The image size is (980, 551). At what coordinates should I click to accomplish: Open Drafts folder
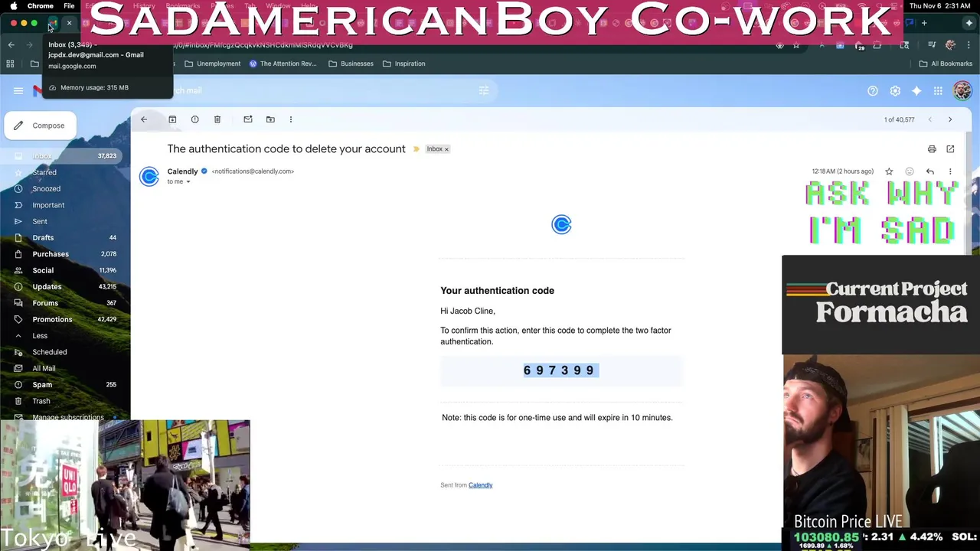(61, 238)
